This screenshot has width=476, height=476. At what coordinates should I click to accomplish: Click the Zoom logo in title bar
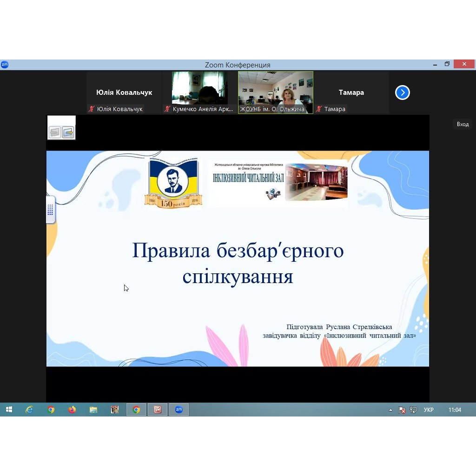click(5, 65)
